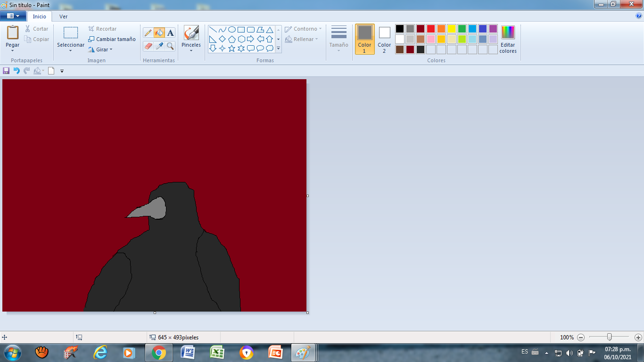Click the Pegar clipboard icon
644x362 pixels.
pos(13,32)
